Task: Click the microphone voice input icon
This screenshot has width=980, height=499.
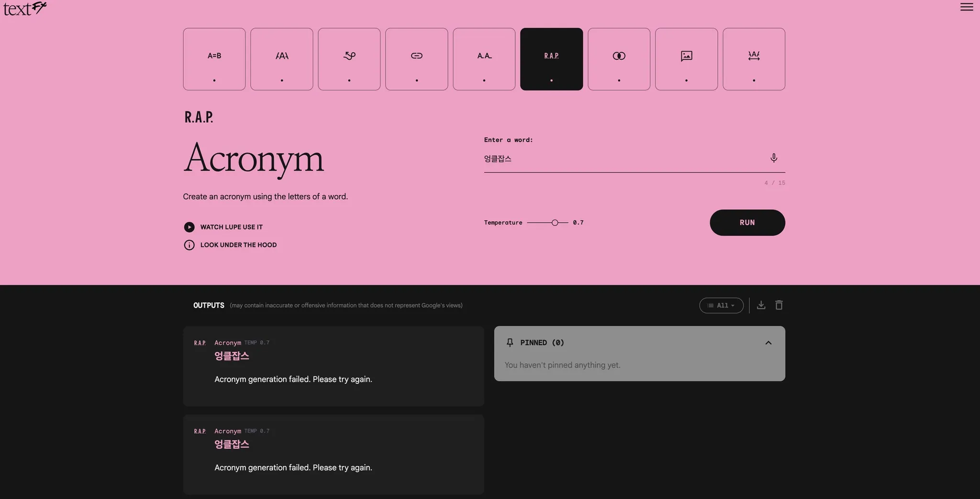Action: (773, 158)
